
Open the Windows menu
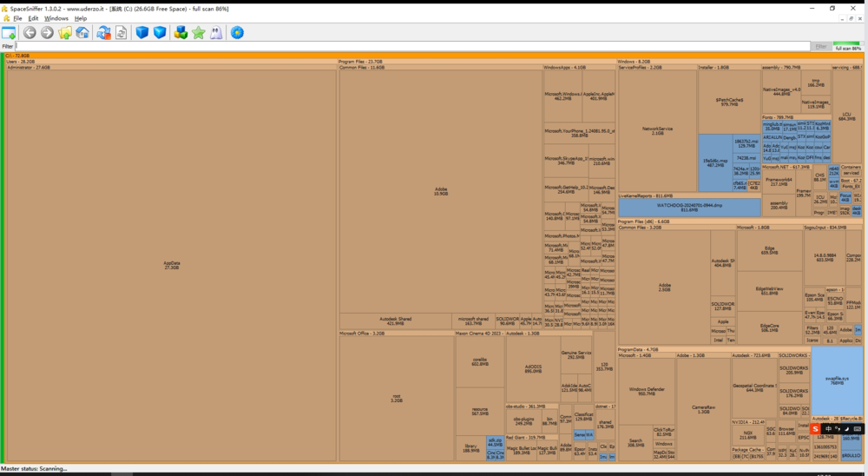(56, 18)
